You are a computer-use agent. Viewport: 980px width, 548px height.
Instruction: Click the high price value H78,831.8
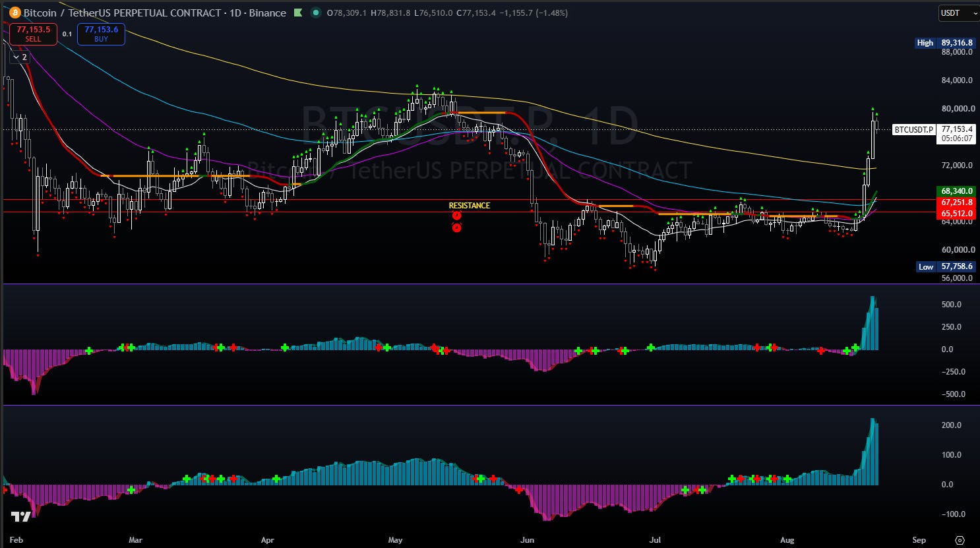click(390, 13)
